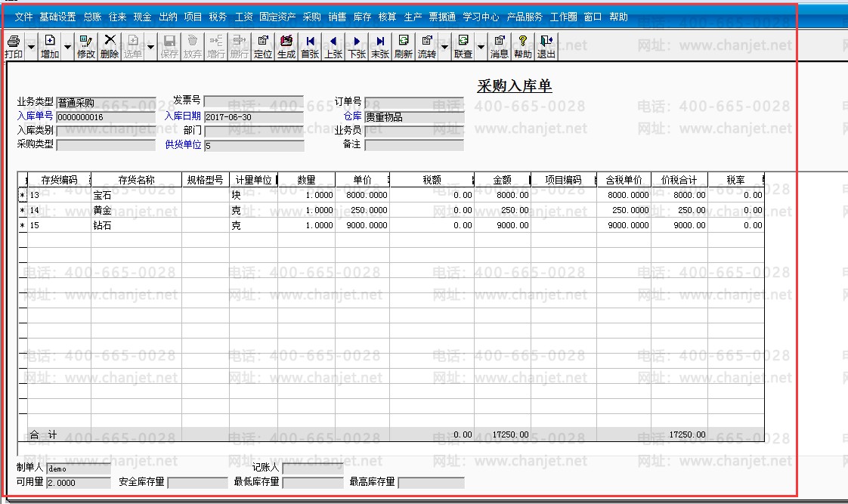Open the dropdown arrow beside 打印
Viewport: 848px width, 504px height.
(x=31, y=47)
